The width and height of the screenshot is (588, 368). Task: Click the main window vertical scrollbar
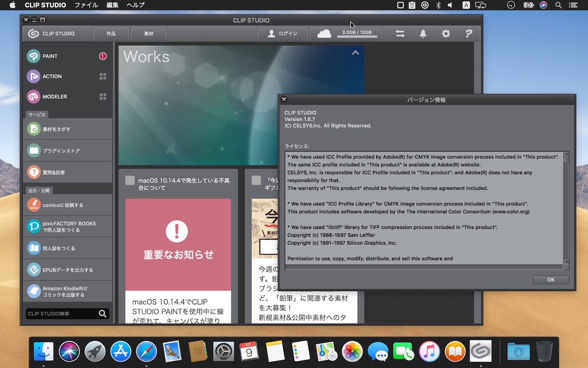click(x=477, y=183)
